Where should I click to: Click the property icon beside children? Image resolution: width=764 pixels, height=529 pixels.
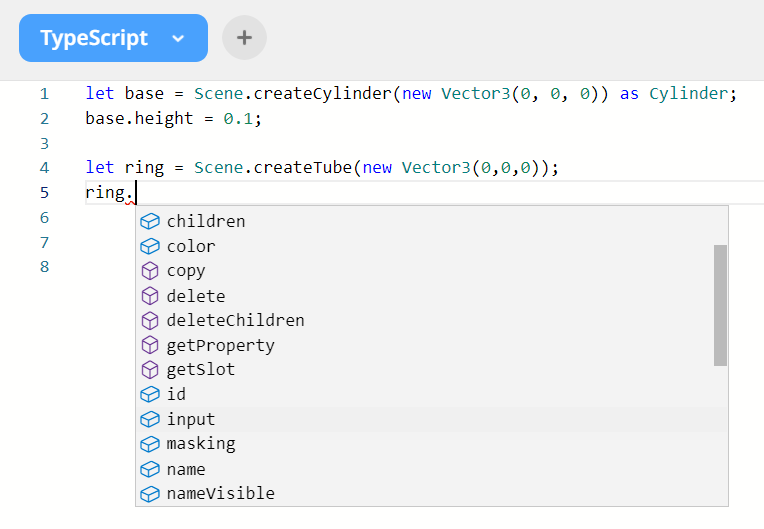click(x=150, y=221)
